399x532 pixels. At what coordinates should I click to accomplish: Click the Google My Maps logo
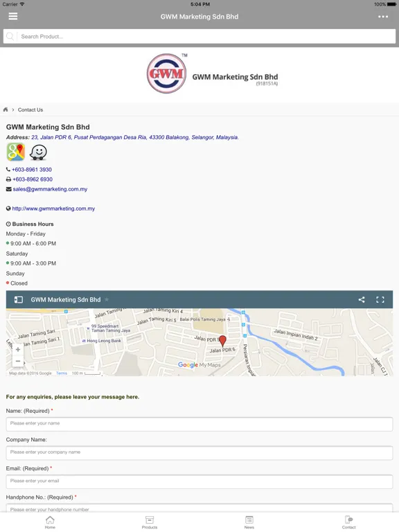pos(199,365)
